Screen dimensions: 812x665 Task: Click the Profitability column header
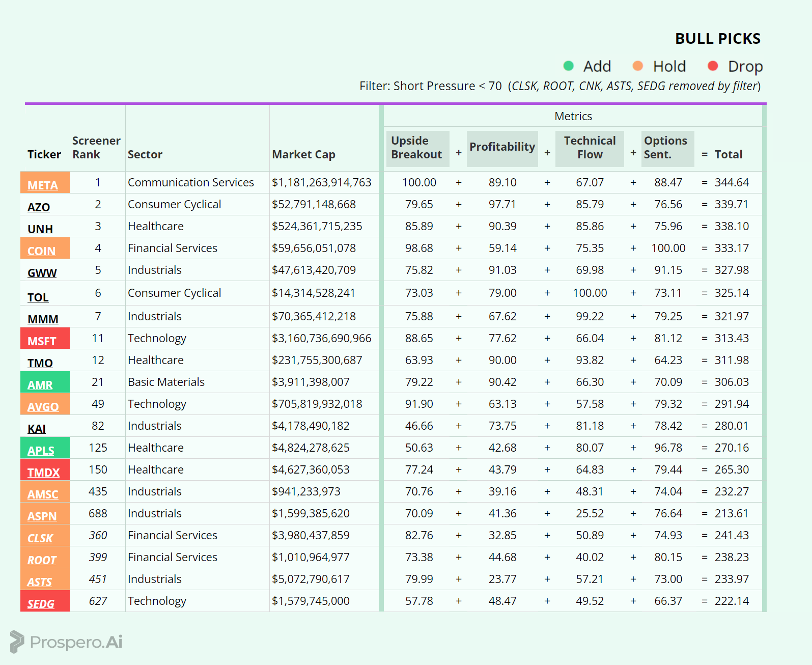[x=502, y=148]
